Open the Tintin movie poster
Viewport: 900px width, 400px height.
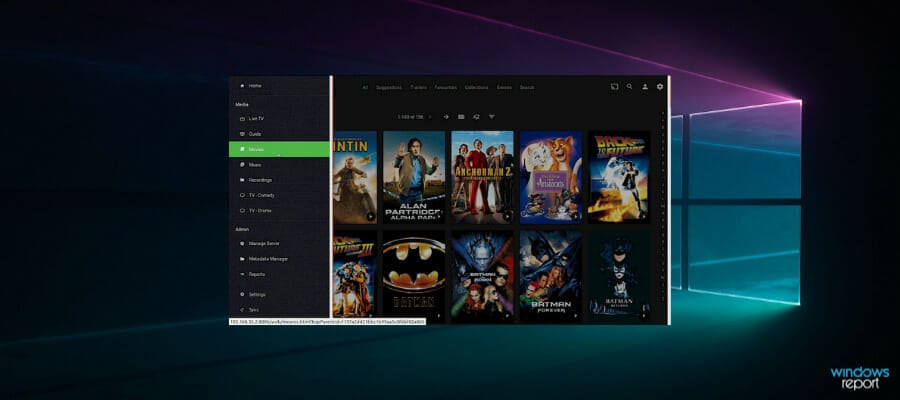coord(355,177)
